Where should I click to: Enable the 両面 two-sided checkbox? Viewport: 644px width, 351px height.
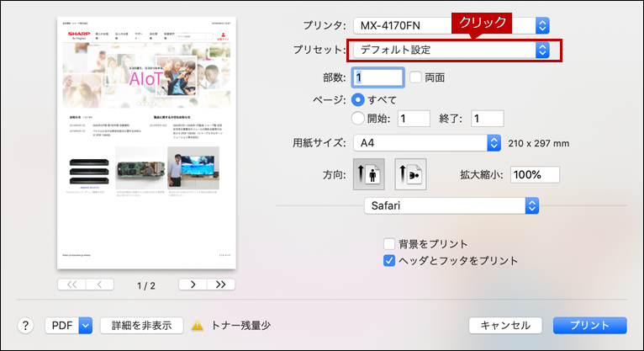415,77
